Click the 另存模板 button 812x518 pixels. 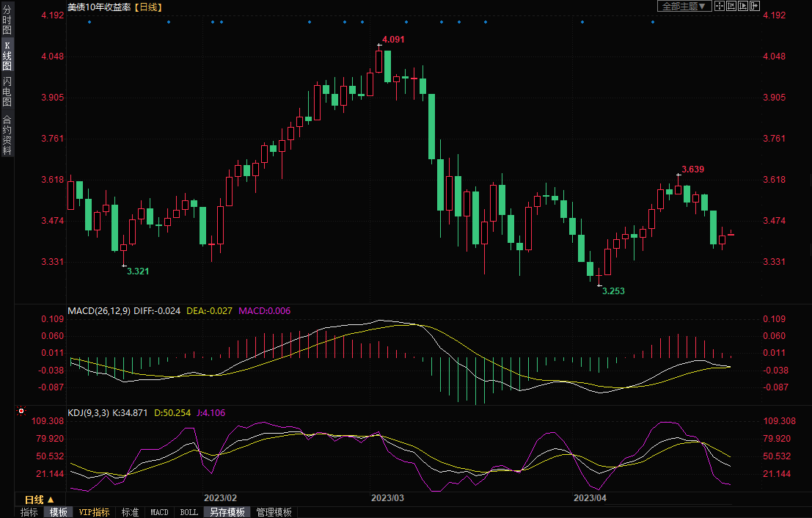pos(227,512)
